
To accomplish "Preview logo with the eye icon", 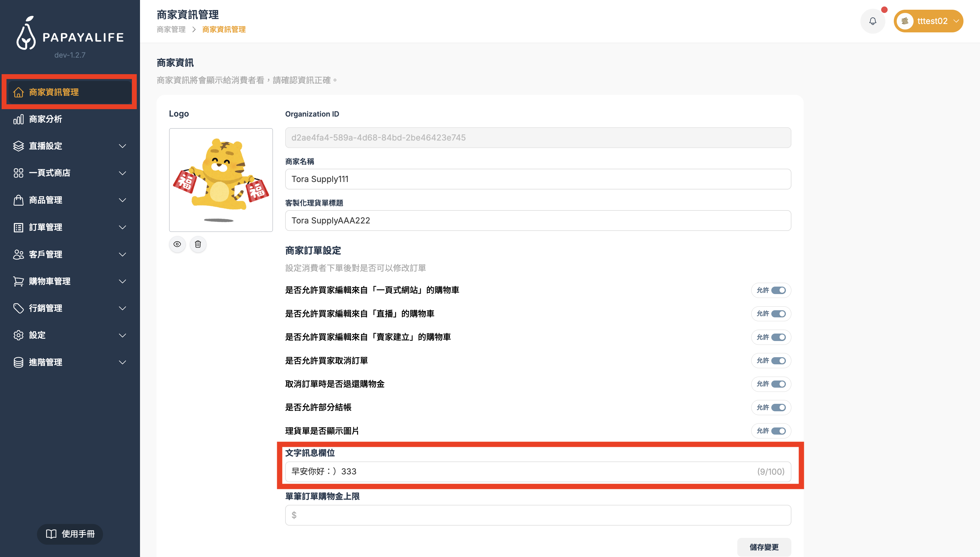I will [177, 244].
